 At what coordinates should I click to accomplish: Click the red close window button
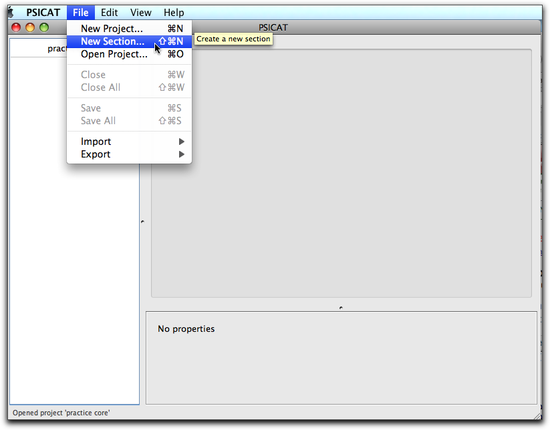click(x=16, y=27)
